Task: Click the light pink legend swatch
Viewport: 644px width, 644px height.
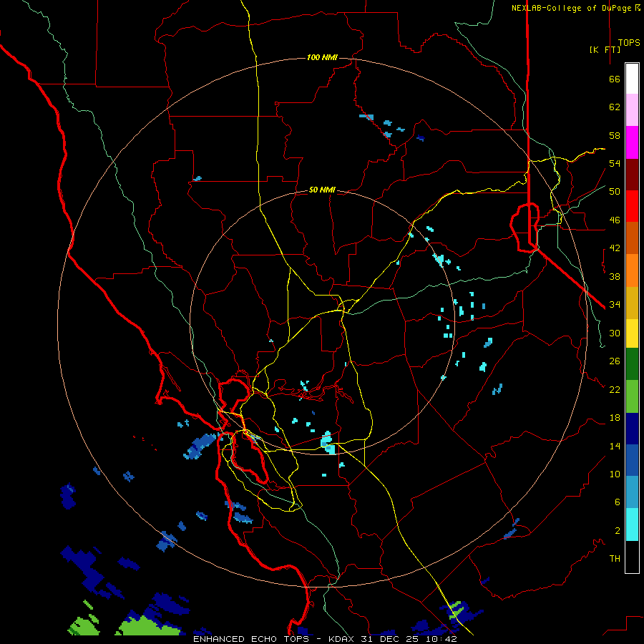Action: coord(632,110)
